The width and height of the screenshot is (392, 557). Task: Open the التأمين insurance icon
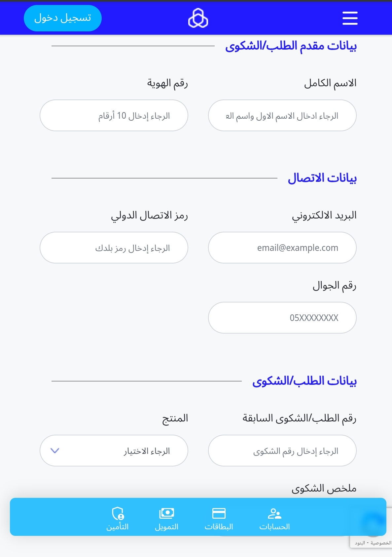click(118, 513)
